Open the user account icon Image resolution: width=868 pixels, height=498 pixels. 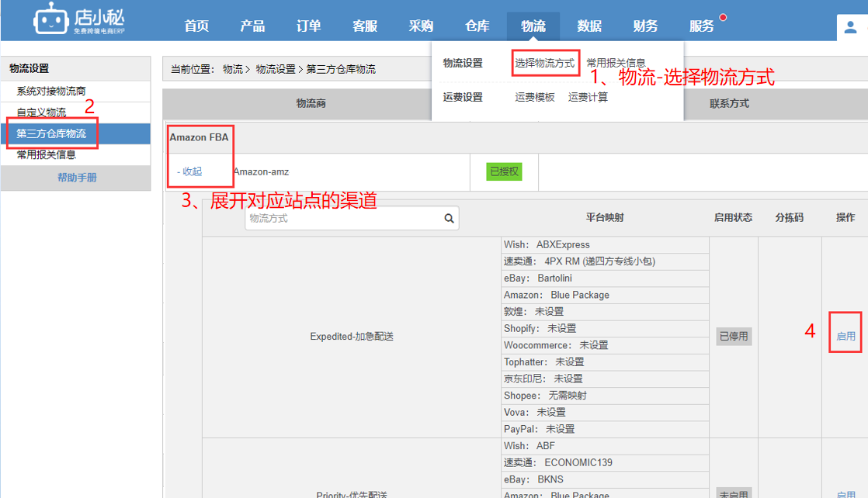[x=850, y=26]
